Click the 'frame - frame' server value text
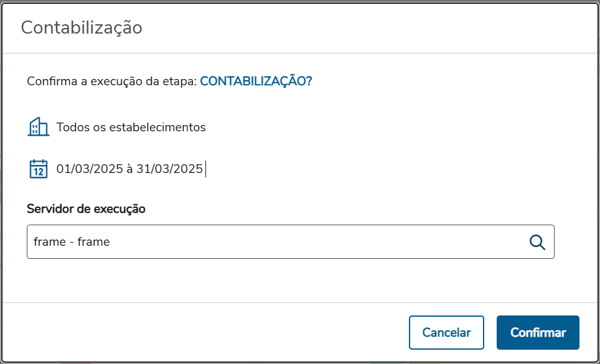This screenshot has width=600, height=364. pyautogui.click(x=72, y=242)
